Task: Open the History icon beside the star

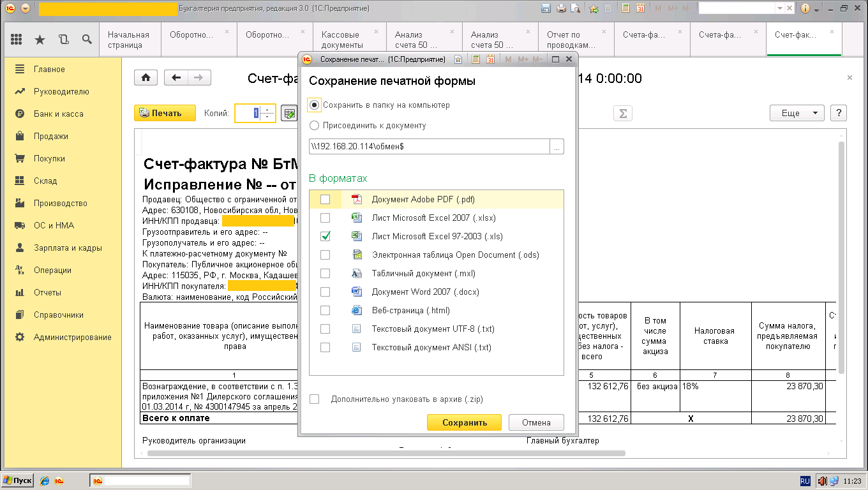Action: [x=63, y=40]
